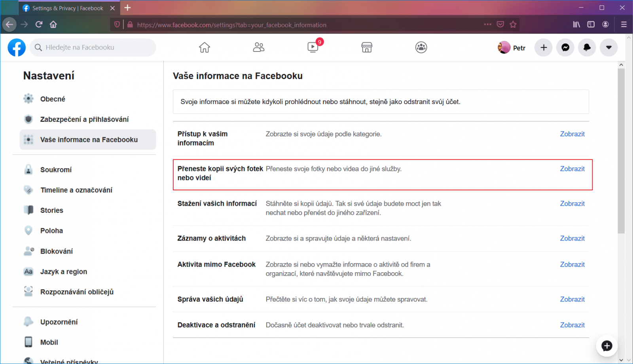Click the page vertical scrollbar
Viewport: 633px width, 364px height.
621,150
